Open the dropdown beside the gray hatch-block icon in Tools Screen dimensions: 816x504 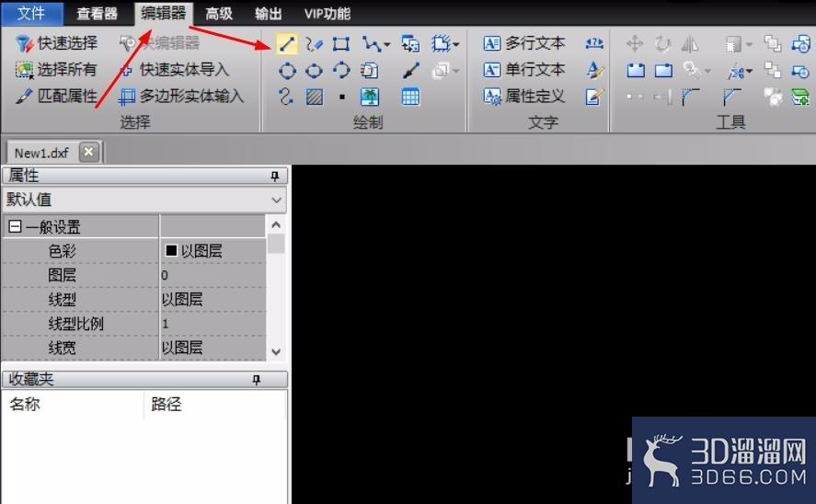[749, 45]
